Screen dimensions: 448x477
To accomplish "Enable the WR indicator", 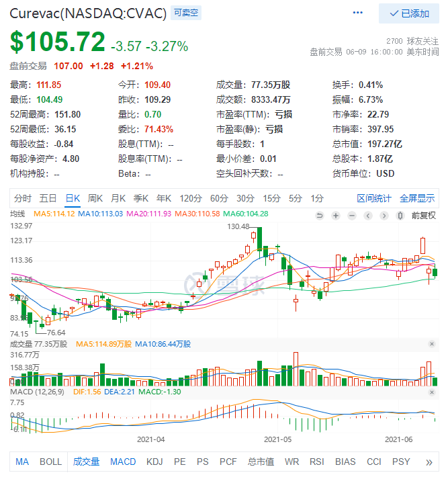I will [292, 462].
